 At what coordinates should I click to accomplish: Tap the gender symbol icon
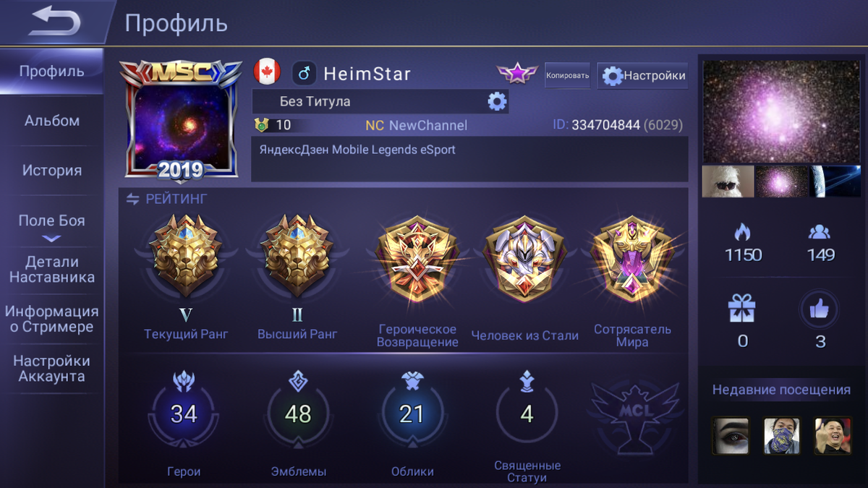pos(305,73)
